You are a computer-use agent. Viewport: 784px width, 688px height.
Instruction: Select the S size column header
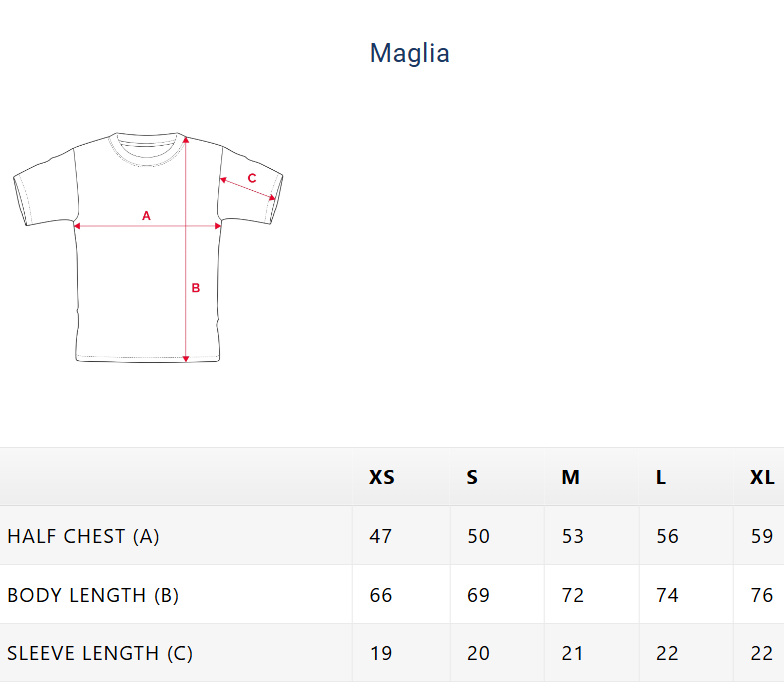(472, 477)
